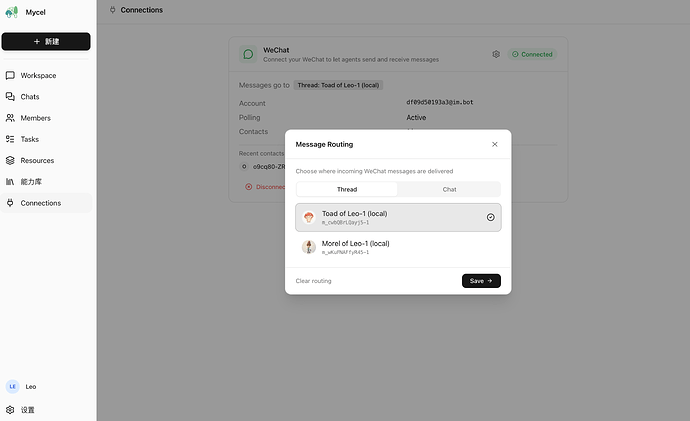Open Chats from the sidebar
690x421 pixels.
click(x=46, y=96)
